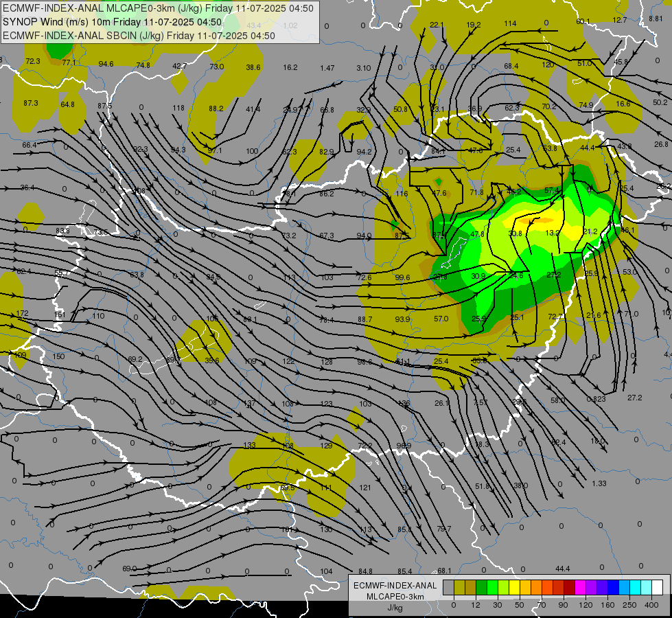Click the 'ECMWF-INDEX-ANAL MLCAPE0-3km' header line
This screenshot has height=618, width=672.
(158, 8)
